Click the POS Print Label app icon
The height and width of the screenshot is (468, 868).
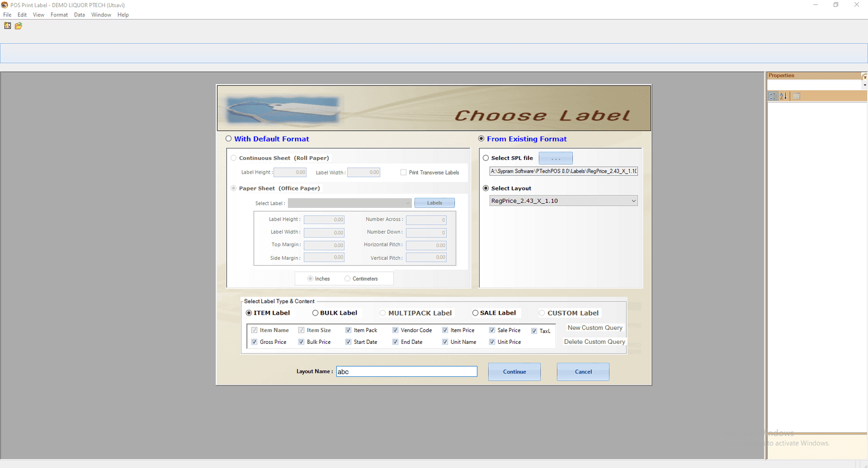point(5,5)
